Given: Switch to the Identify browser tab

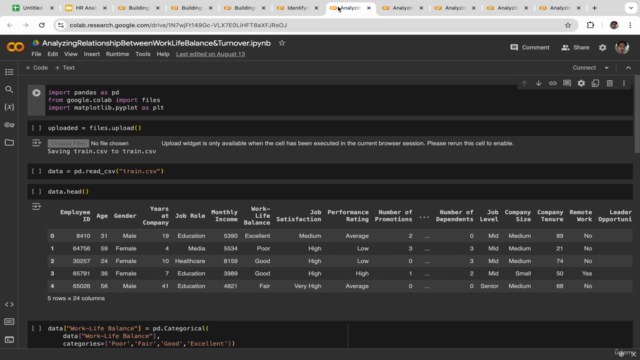Looking at the screenshot, I should [x=297, y=8].
